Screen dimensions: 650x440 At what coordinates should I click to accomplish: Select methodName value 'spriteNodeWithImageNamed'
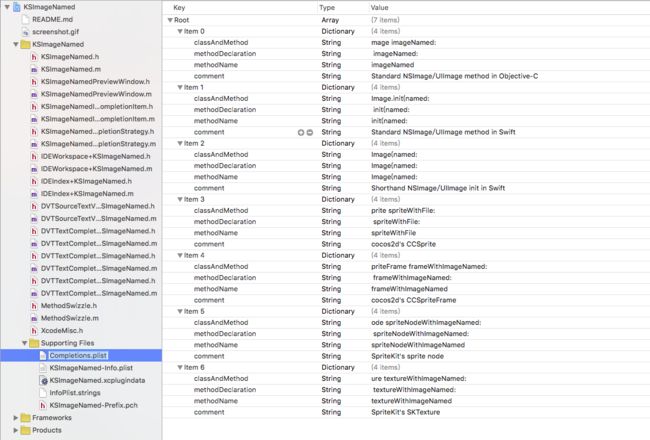(418, 345)
